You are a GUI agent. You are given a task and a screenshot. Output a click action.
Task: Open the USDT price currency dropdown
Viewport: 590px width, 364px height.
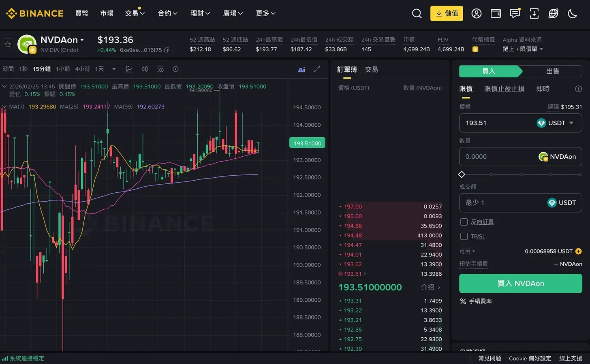click(x=571, y=123)
